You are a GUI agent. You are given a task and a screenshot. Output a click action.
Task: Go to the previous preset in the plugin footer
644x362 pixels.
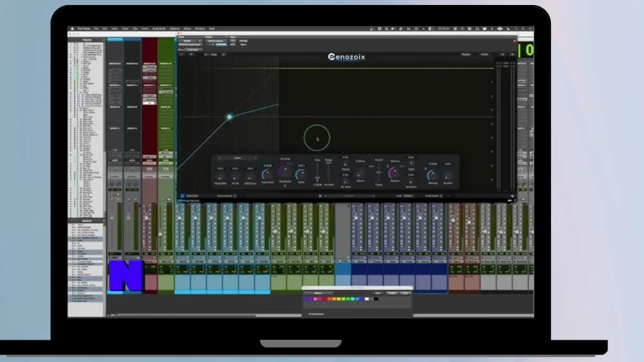(x=326, y=196)
